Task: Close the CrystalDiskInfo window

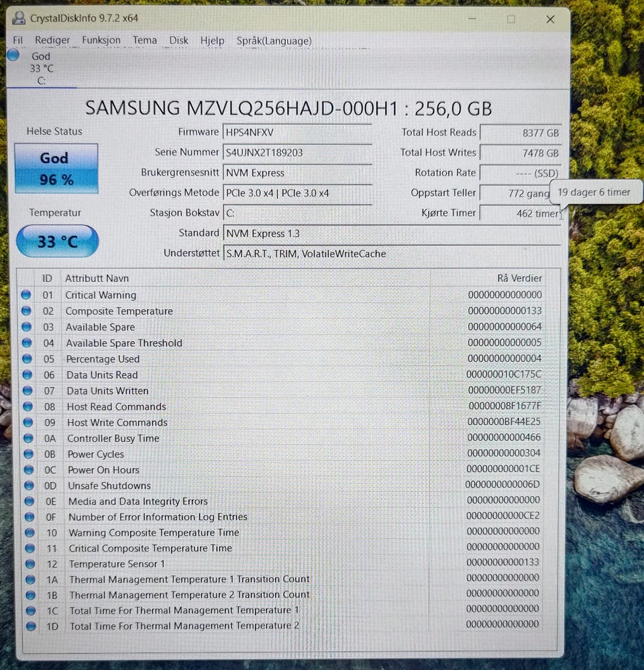Action: click(550, 19)
